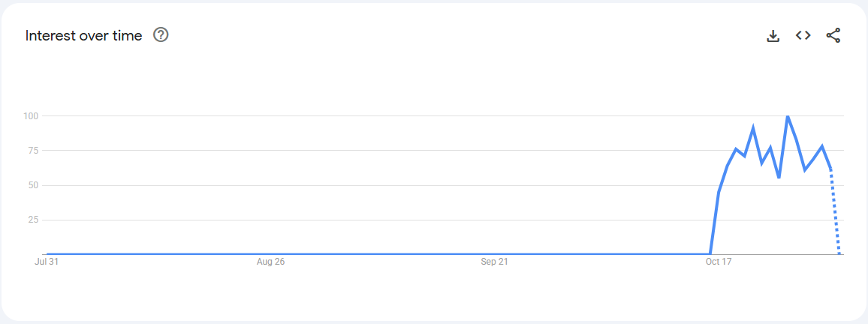
Task: Open the help icon beside Interest over time
Action: [x=161, y=34]
